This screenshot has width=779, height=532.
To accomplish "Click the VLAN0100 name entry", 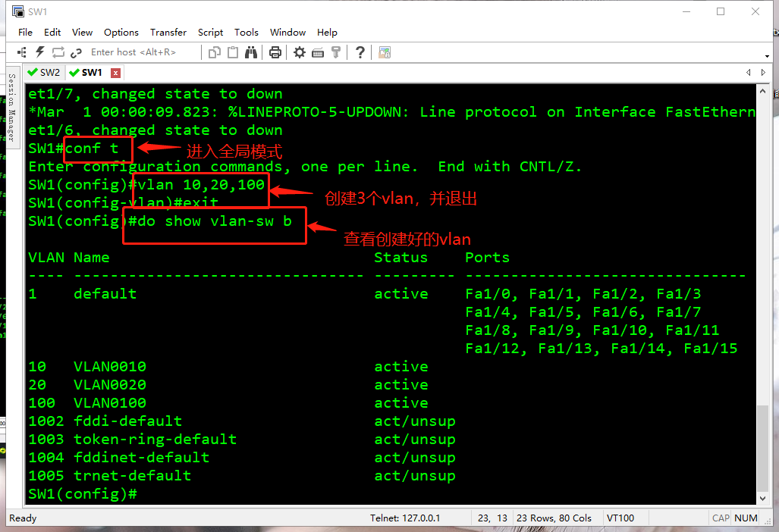I will tap(110, 403).
